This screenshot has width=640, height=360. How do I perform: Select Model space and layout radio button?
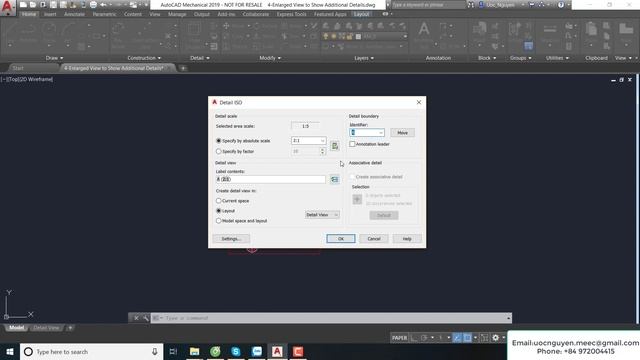pyautogui.click(x=218, y=221)
